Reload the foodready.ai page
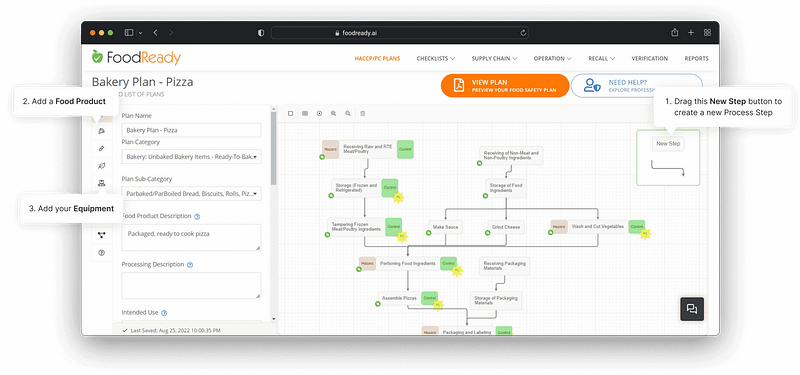800x375 pixels. pos(523,33)
